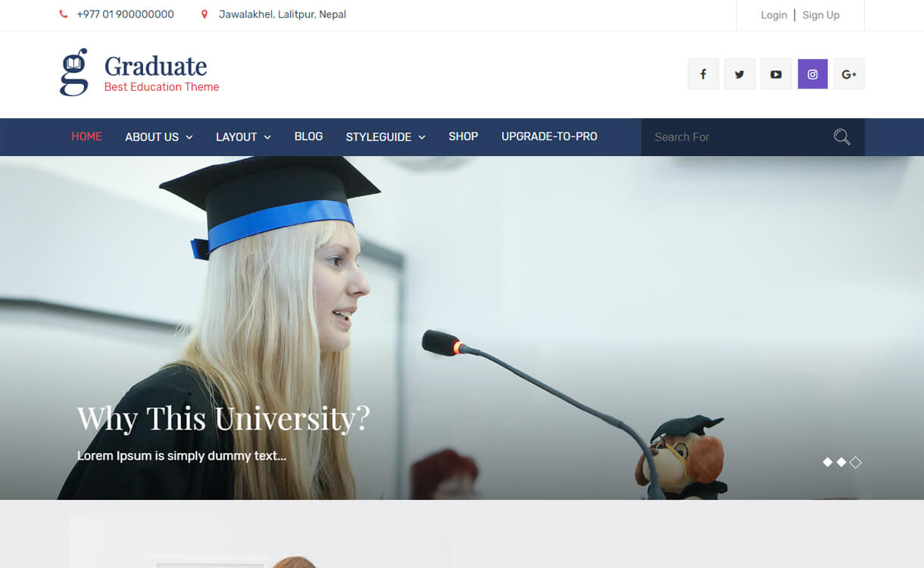Select the second slider dot
The height and width of the screenshot is (568, 924).
(841, 462)
